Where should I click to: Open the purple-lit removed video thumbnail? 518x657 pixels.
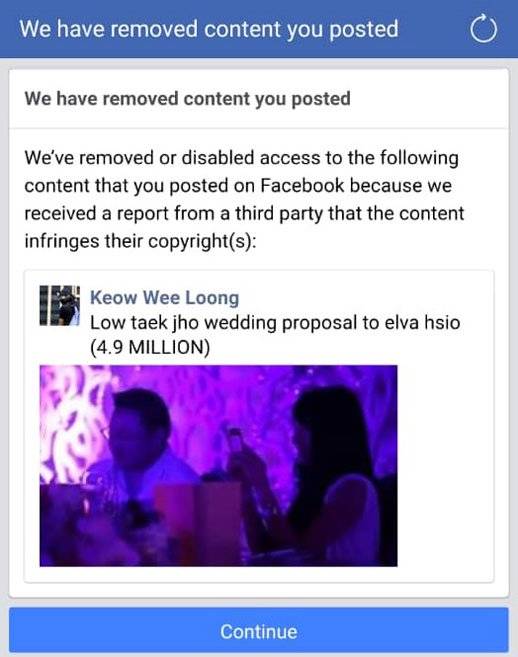218,466
